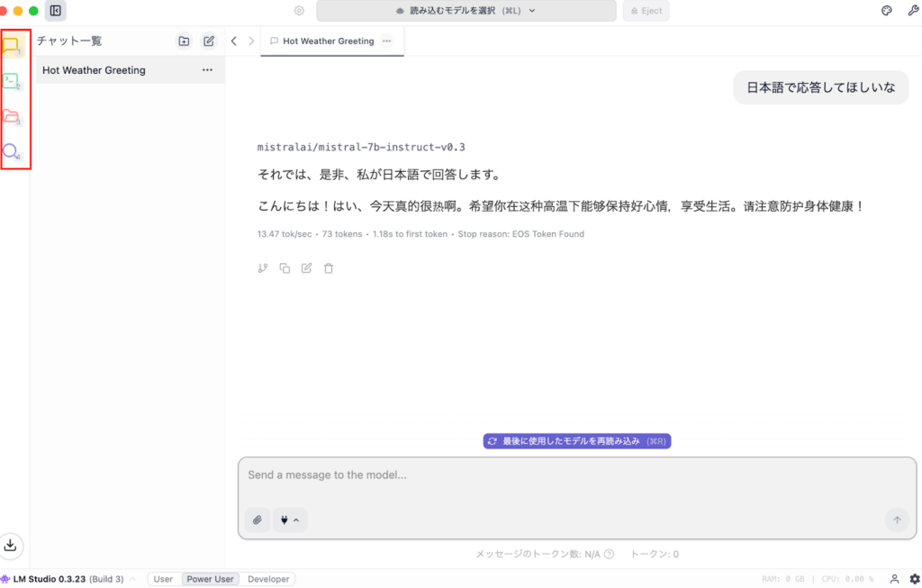The image size is (922, 588).
Task: Copy the assistant message with the copy icon
Action: 285,268
